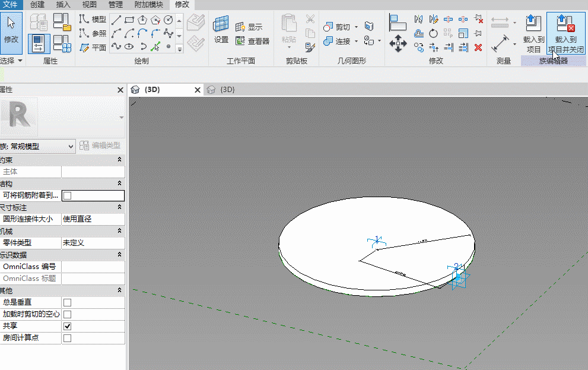The width and height of the screenshot is (588, 370).
Task: Choose the Ellipse draw tool
Action: tap(129, 46)
